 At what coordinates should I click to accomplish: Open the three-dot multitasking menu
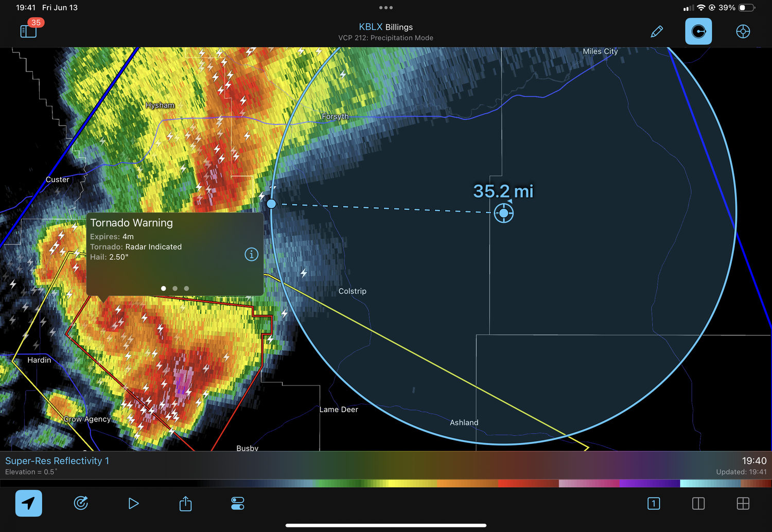pyautogui.click(x=385, y=8)
